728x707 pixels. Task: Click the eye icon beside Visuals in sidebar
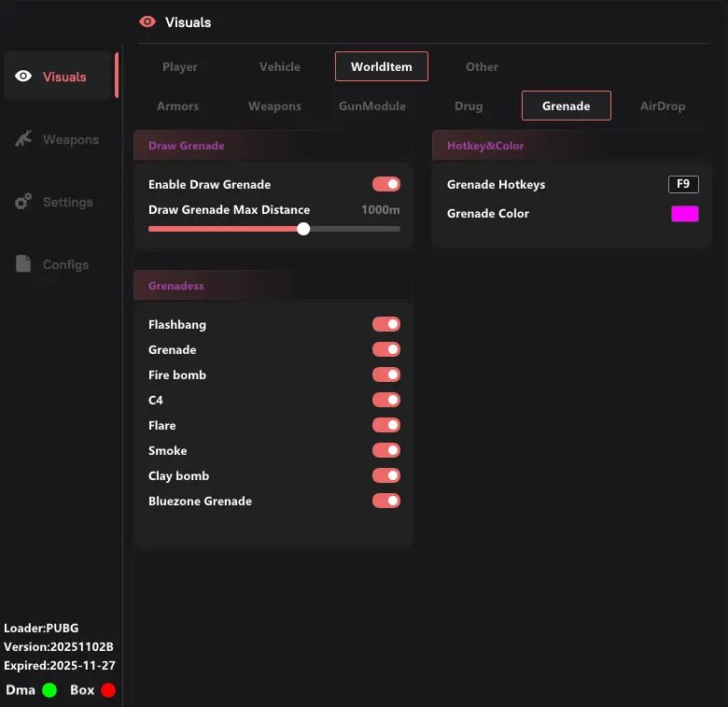pyautogui.click(x=24, y=77)
